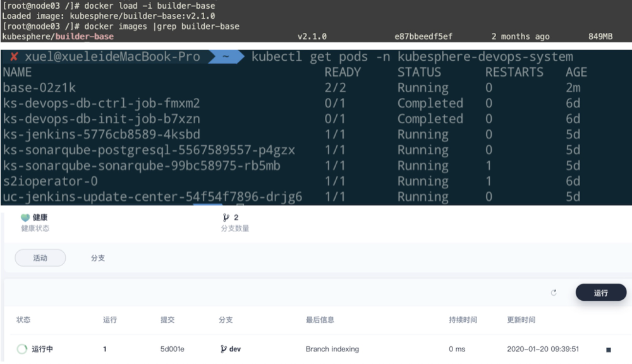Click the NAME header in kubectl output
The height and width of the screenshot is (364, 632).
pyautogui.click(x=17, y=73)
